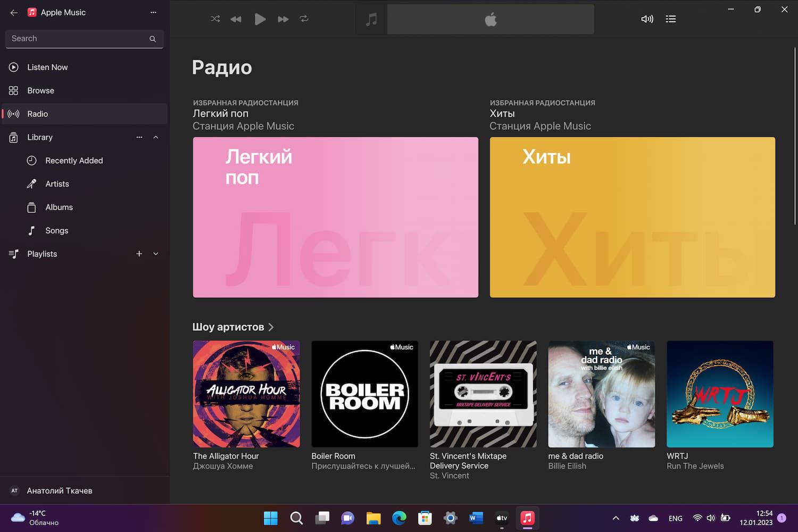Viewport: 798px width, 532px height.
Task: Open the weather widget showing -14°C
Action: click(x=36, y=518)
